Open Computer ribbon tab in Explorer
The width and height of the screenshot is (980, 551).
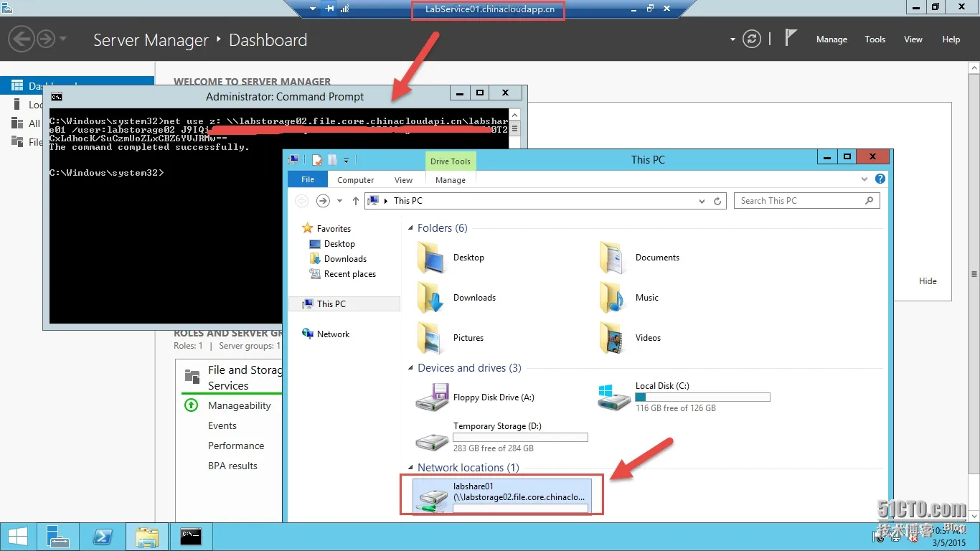[x=356, y=180]
